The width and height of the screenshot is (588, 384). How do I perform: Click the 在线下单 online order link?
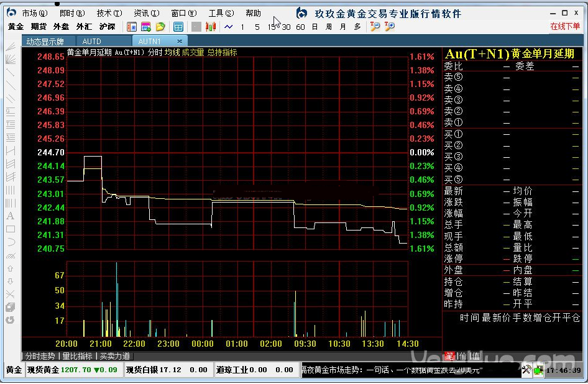[564, 27]
